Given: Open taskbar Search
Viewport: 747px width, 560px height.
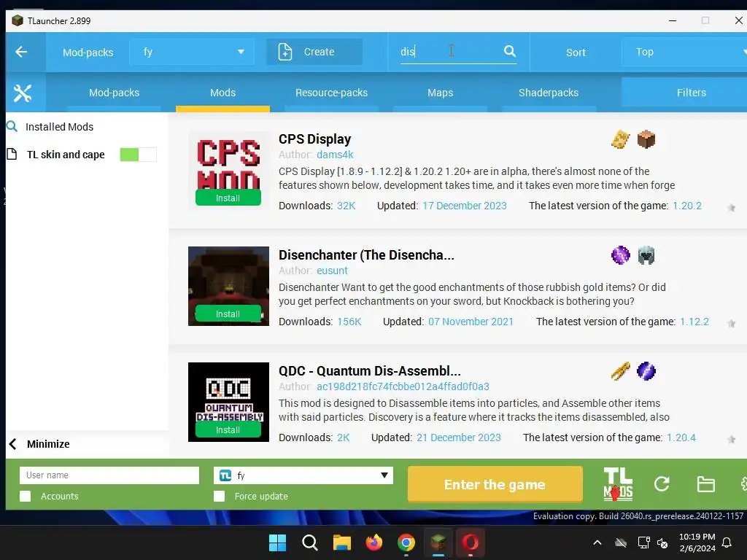Looking at the screenshot, I should [309, 542].
